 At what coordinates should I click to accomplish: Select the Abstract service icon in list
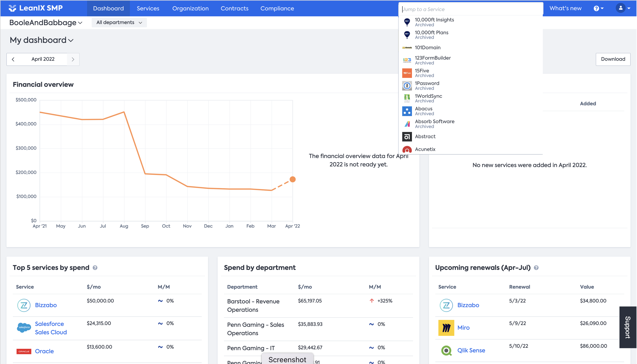point(407,137)
